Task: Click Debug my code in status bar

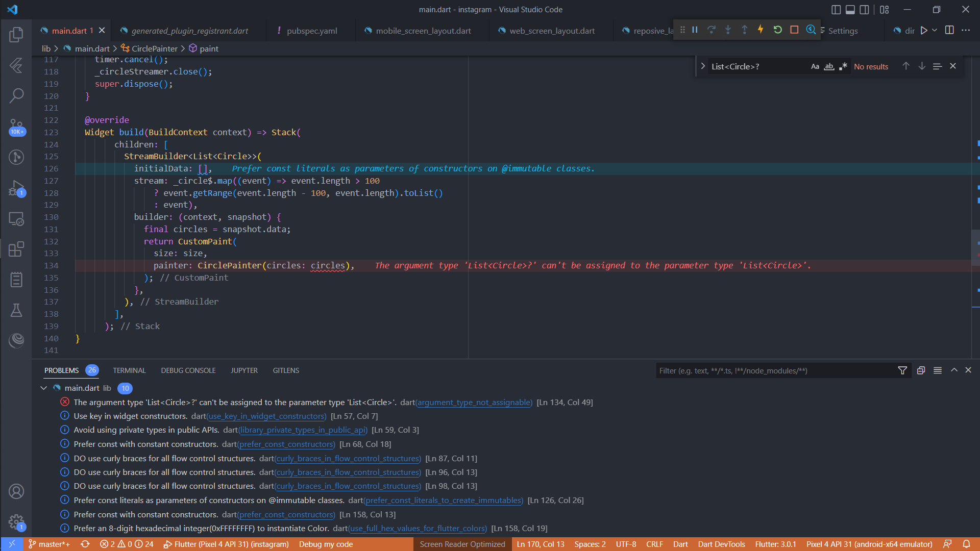Action: (326, 544)
